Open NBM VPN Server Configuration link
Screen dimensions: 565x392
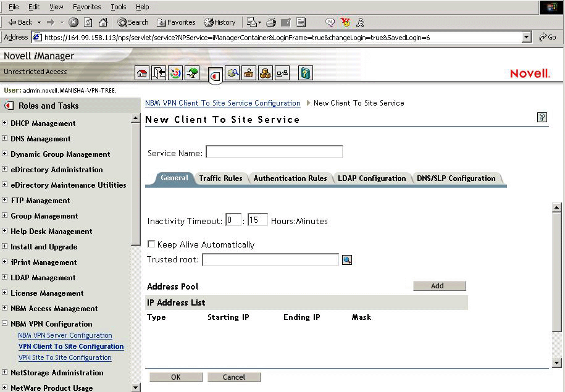(65, 335)
